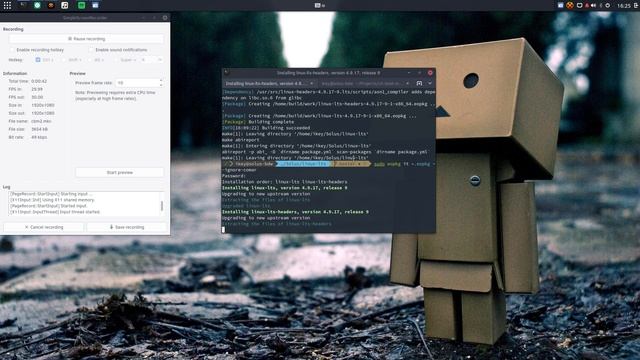640x360 pixels.
Task: Click the 'File name' value
Action: pyautogui.click(x=41, y=121)
